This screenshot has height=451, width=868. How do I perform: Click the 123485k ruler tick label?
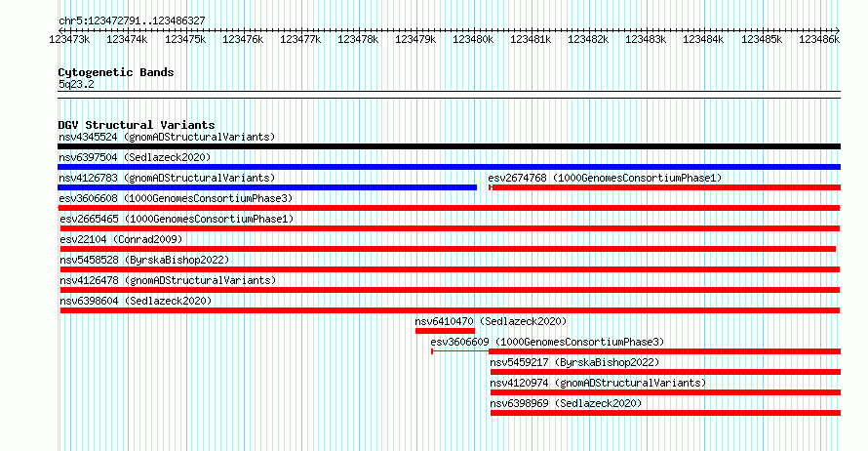click(x=761, y=39)
